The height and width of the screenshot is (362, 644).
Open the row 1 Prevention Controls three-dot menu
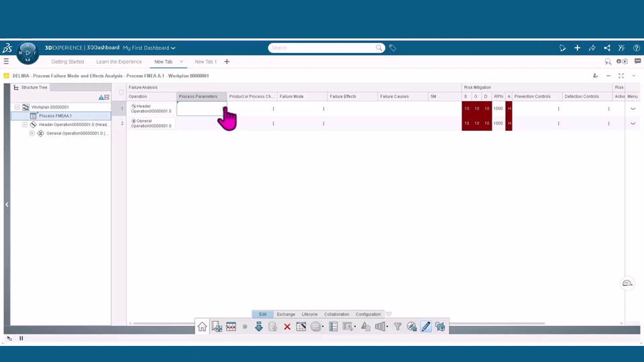[x=558, y=109]
